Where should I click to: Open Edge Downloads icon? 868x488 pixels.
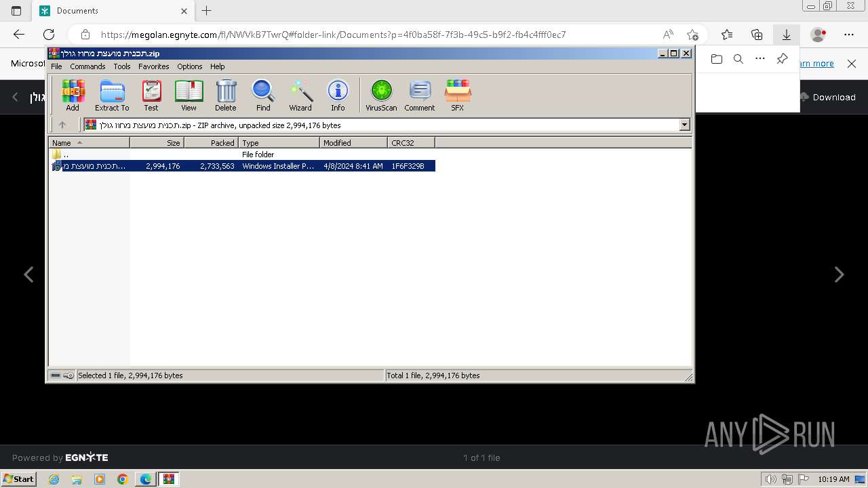[x=787, y=35]
